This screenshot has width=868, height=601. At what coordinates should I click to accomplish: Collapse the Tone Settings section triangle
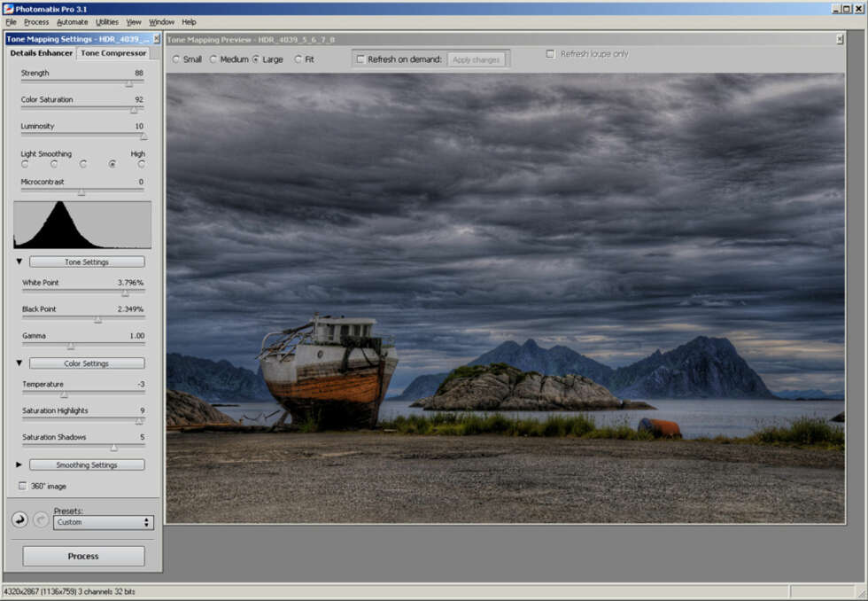point(19,261)
